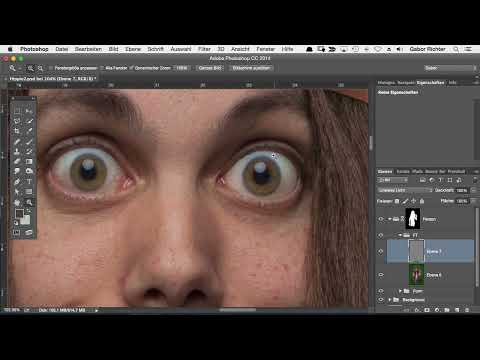Image resolution: width=480 pixels, height=360 pixels.
Task: Create new adjustment layer icon
Action: pos(437,310)
